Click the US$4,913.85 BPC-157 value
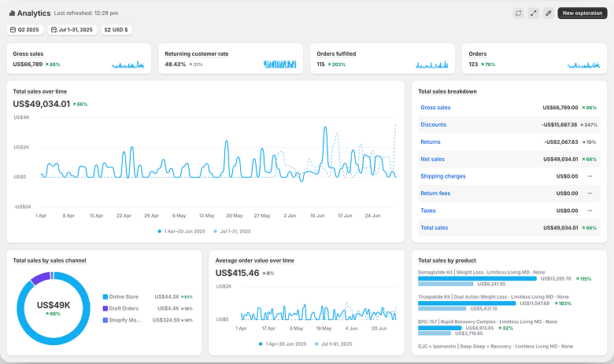Screen dimensions: 614x364 pyautogui.click(x=479, y=328)
